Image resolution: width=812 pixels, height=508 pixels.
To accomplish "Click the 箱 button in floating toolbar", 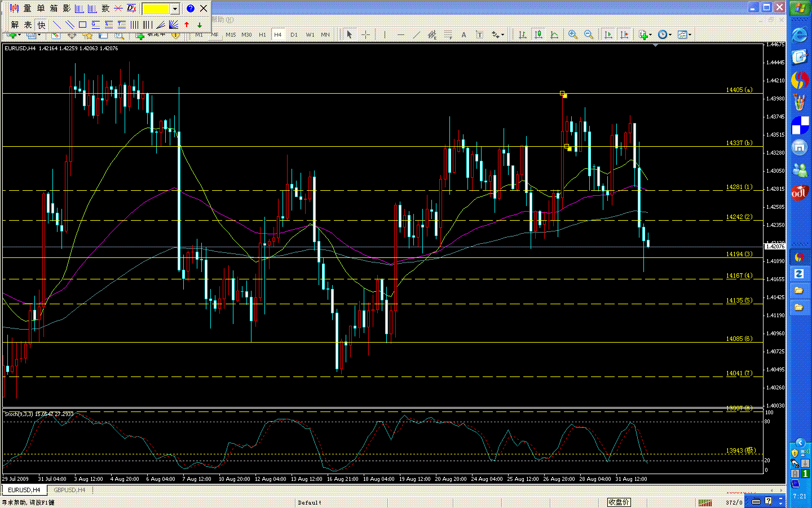I will click(x=54, y=8).
